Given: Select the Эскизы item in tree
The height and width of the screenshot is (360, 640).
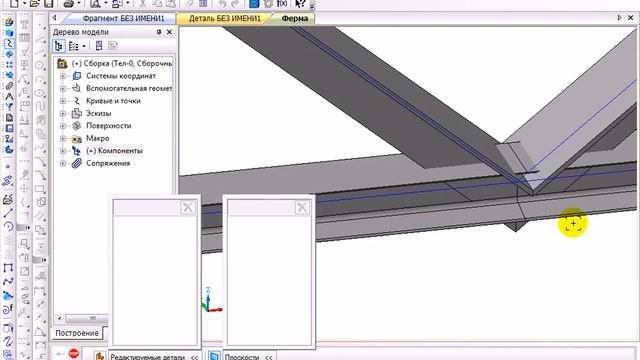Looking at the screenshot, I should point(98,113).
